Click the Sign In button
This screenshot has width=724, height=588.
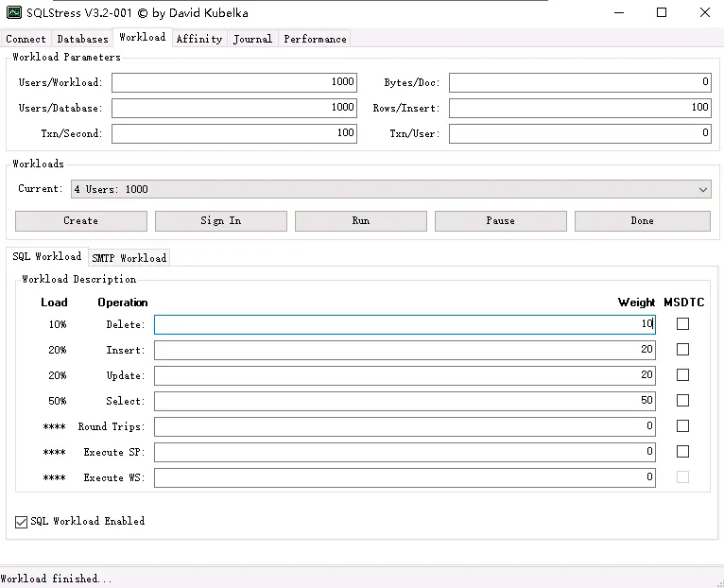pyautogui.click(x=221, y=221)
